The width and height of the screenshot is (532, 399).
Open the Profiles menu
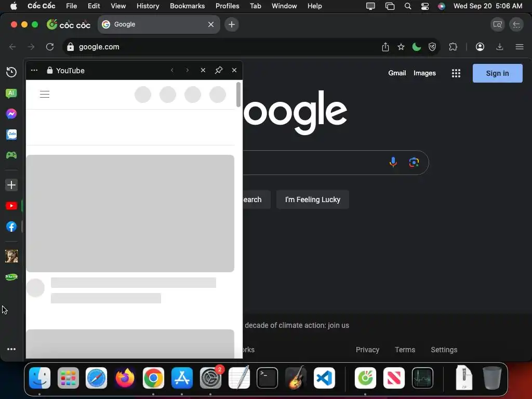pyautogui.click(x=228, y=6)
